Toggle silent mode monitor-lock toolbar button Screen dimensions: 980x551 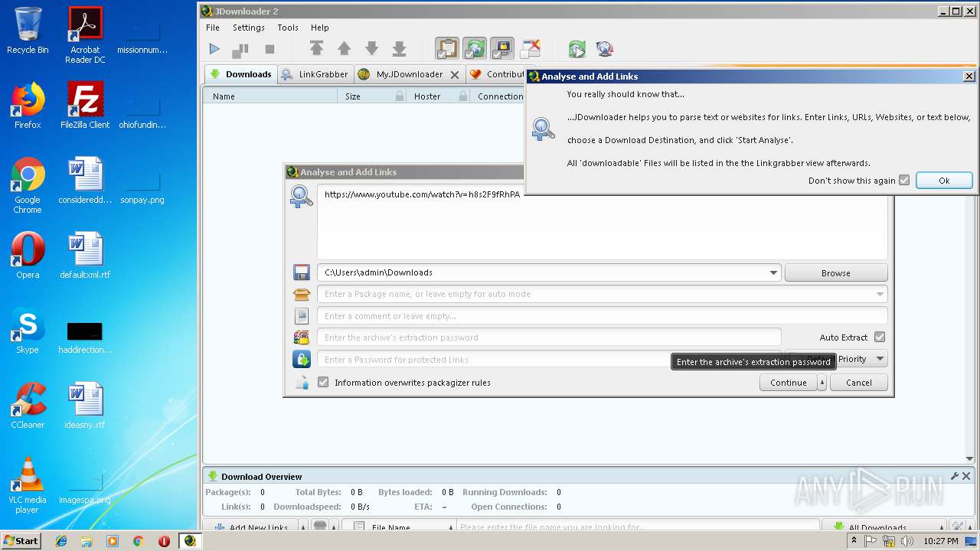(x=502, y=49)
